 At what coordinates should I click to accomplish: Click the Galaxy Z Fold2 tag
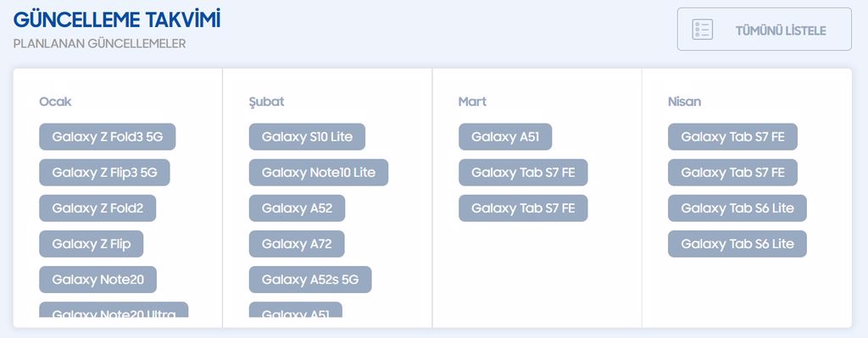coord(97,208)
